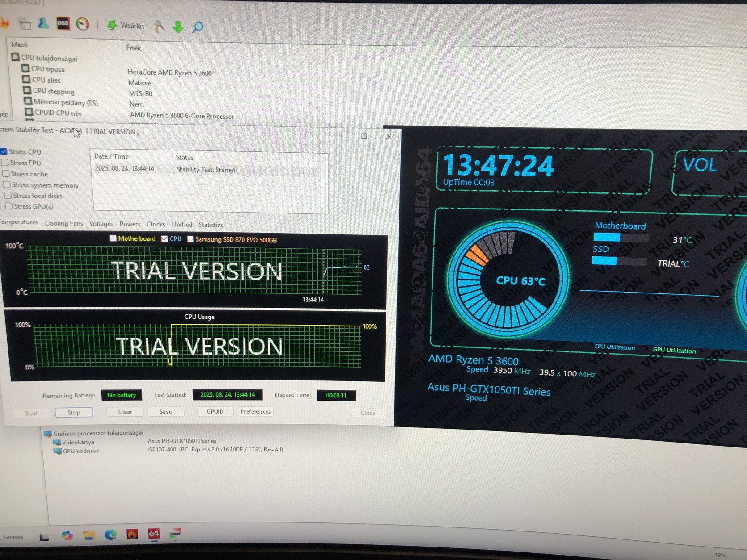Select the CPUID CPU név row

[x=58, y=113]
